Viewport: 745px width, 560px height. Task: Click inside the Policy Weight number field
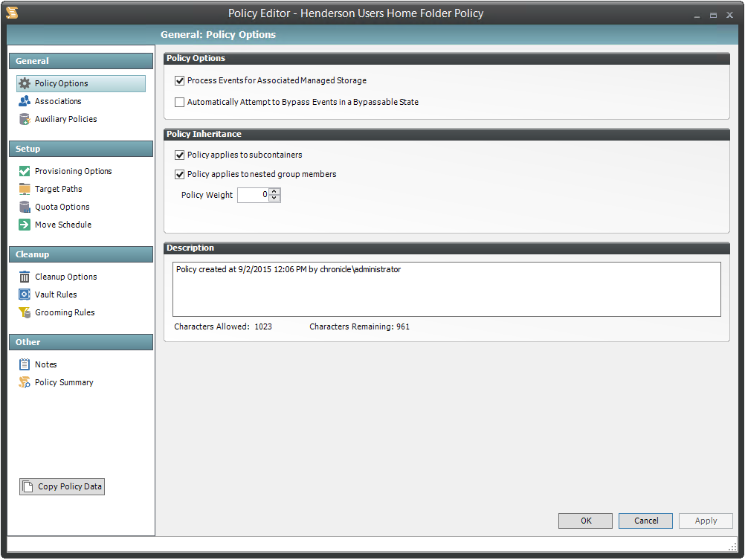pyautogui.click(x=254, y=195)
